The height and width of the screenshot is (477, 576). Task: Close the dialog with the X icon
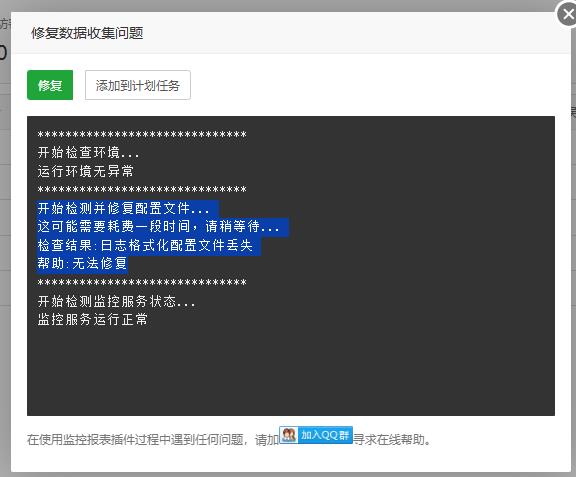click(x=567, y=14)
